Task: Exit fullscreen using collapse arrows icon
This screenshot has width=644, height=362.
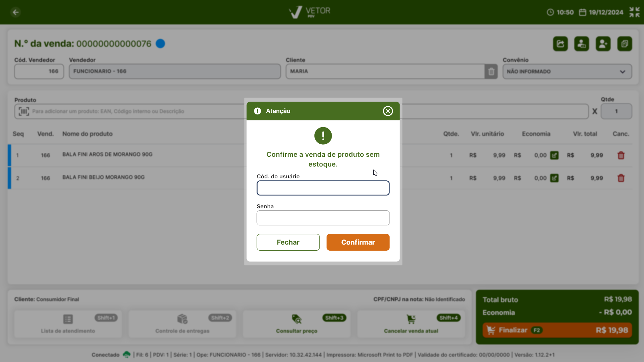Action: [x=634, y=12]
